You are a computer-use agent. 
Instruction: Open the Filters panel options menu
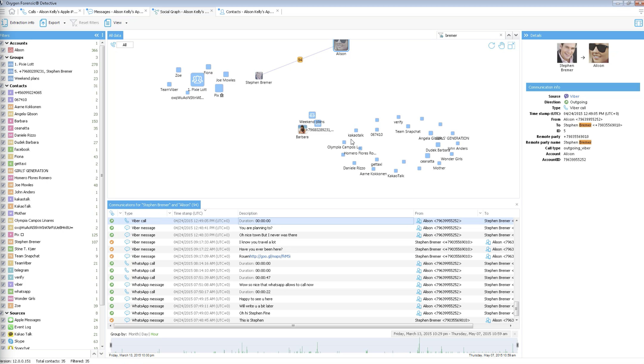click(103, 35)
